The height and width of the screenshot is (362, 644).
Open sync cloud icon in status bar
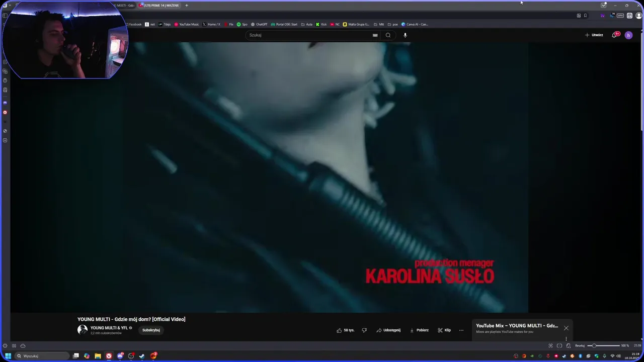click(23, 346)
